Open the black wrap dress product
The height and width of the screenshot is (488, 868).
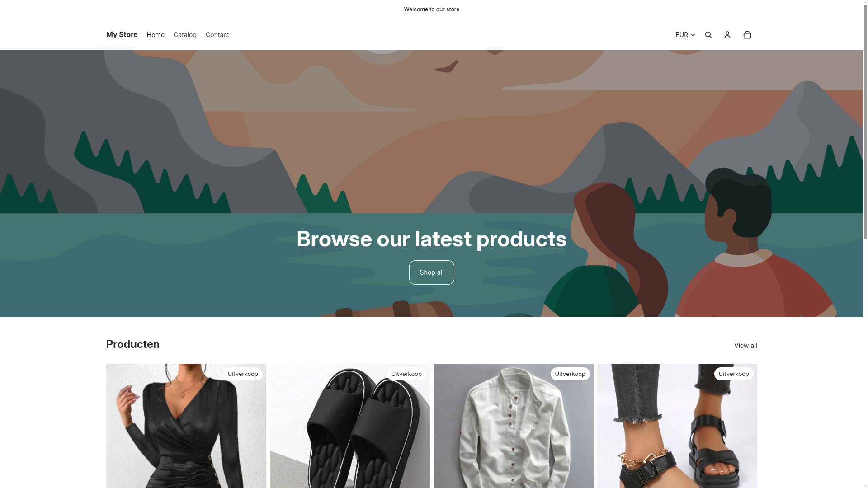coord(186,426)
